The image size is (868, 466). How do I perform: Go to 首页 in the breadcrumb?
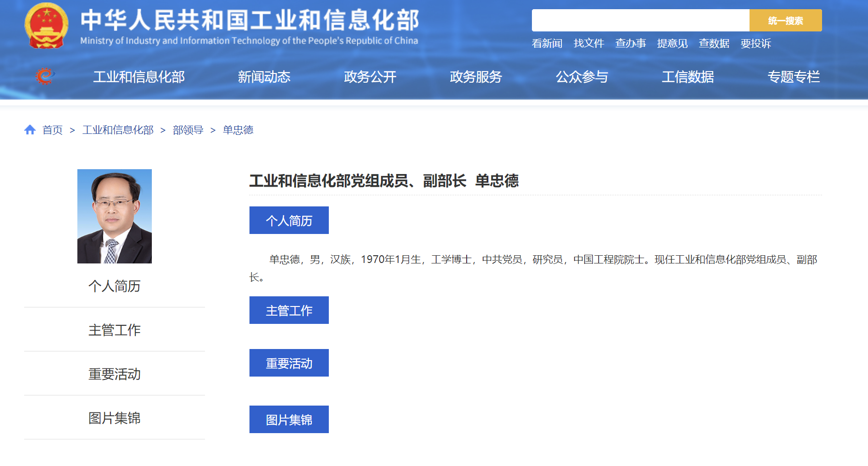[x=52, y=130]
